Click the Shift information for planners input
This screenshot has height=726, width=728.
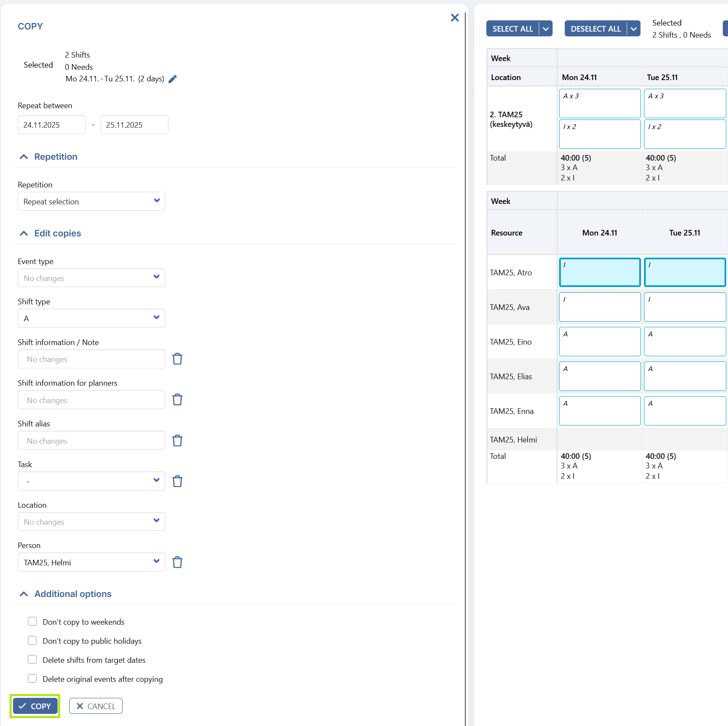(x=91, y=400)
